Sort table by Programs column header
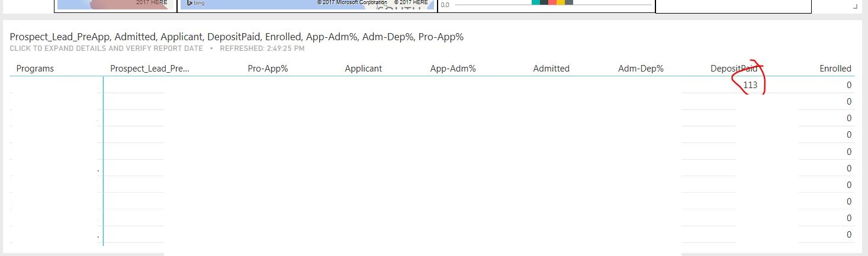The image size is (868, 256). point(35,69)
